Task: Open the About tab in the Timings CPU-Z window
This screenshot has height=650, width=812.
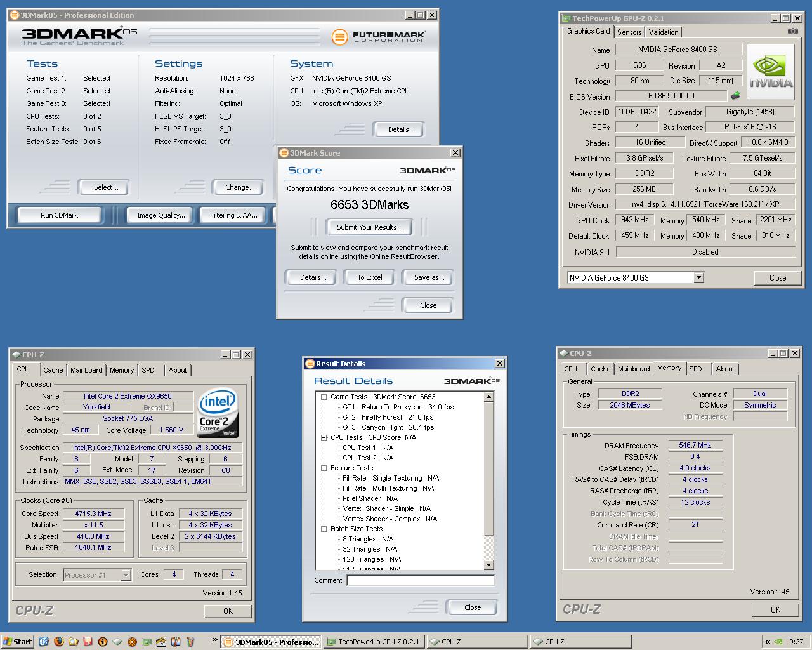Action: pos(725,369)
